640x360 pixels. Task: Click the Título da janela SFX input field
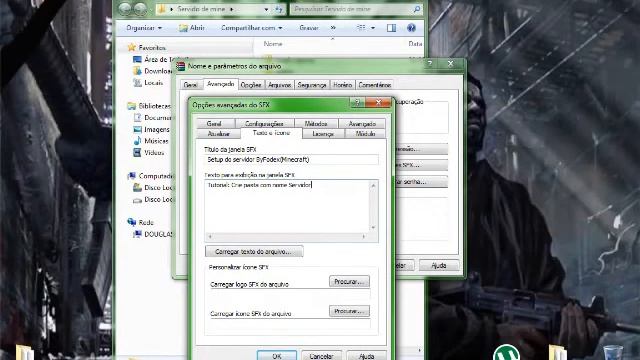[x=291, y=160]
